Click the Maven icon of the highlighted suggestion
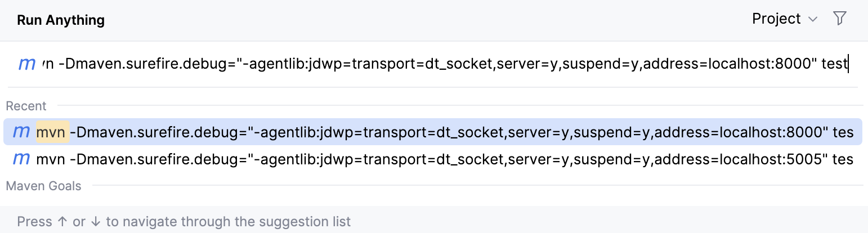868x233 pixels. (x=21, y=132)
